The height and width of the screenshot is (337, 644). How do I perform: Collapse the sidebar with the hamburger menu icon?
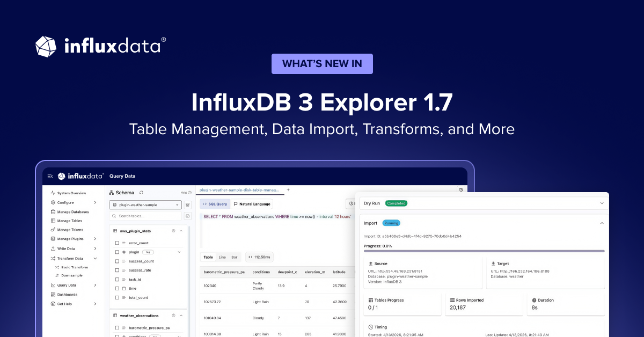click(50, 176)
